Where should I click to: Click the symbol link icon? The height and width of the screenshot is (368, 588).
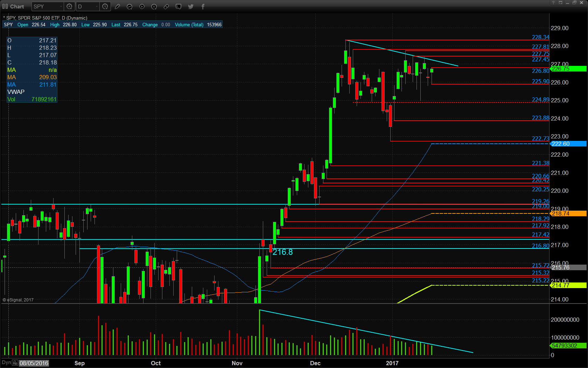click(166, 6)
